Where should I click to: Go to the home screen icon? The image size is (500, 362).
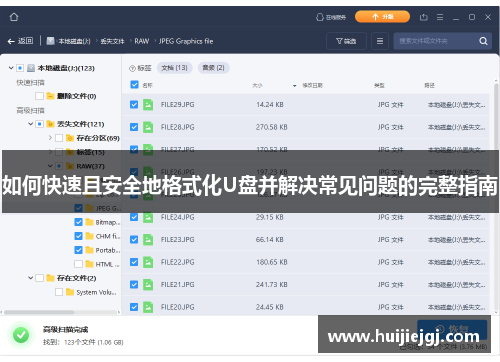[14, 17]
